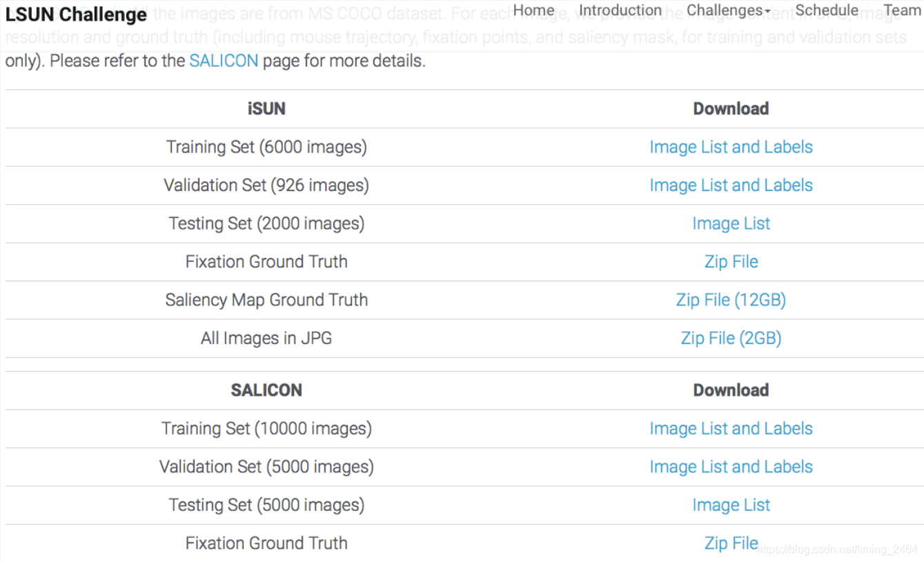Select the text Training Set (6000 images)
Image resolution: width=924 pixels, height=562 pixels.
(x=266, y=147)
